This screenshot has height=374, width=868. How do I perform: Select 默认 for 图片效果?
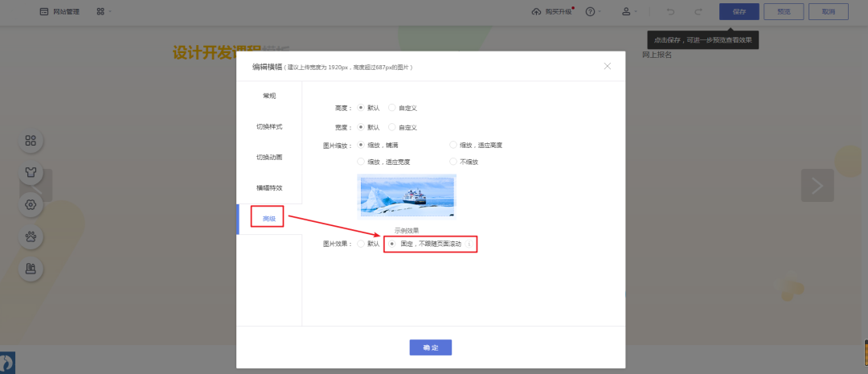[x=362, y=244]
